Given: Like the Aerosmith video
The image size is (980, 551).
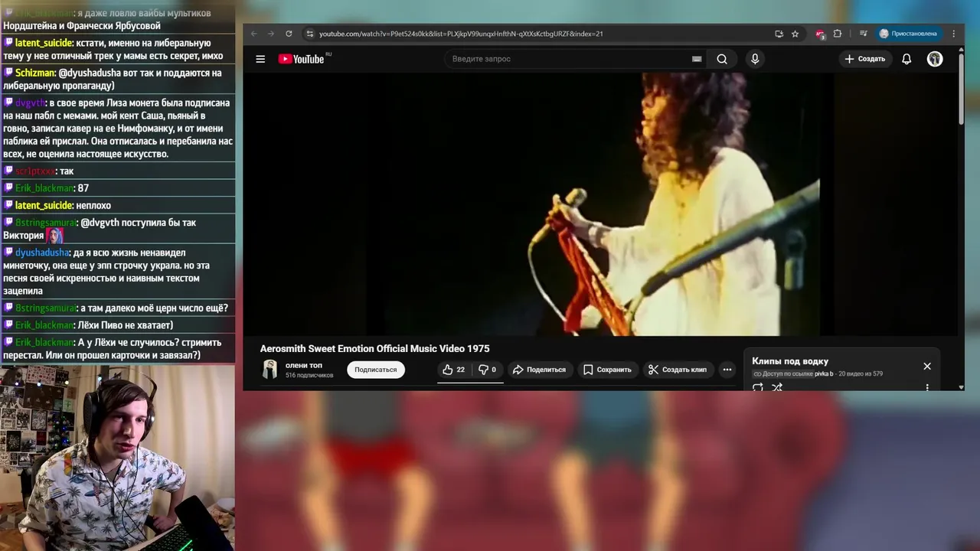Looking at the screenshot, I should [x=453, y=370].
